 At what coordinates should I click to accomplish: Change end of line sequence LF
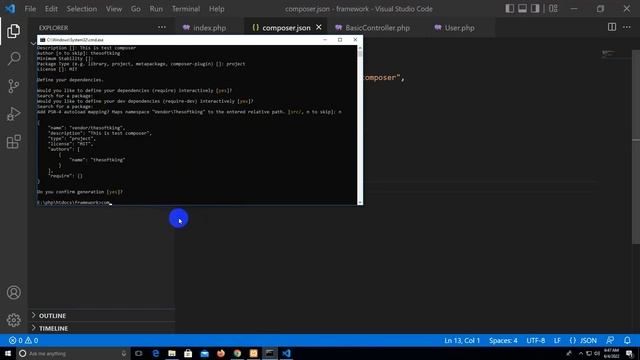(557, 340)
